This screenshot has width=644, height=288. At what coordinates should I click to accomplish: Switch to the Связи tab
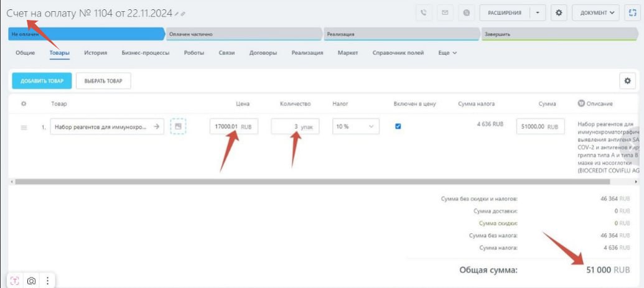[226, 53]
